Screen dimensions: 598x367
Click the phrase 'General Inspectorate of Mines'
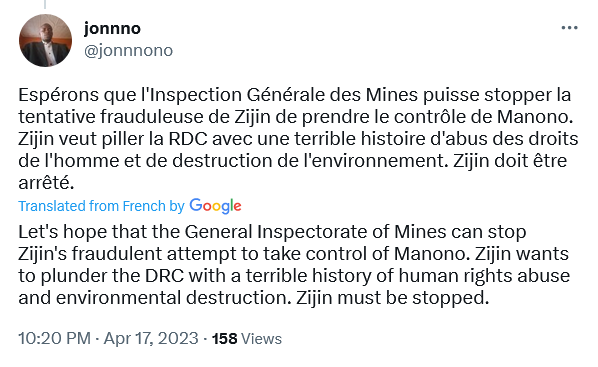point(315,232)
